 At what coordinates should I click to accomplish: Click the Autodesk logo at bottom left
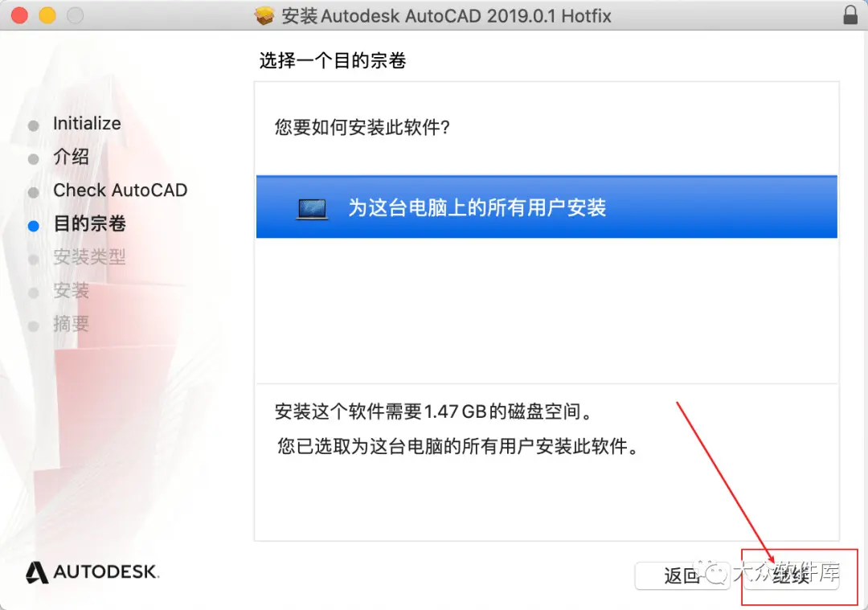(x=92, y=571)
